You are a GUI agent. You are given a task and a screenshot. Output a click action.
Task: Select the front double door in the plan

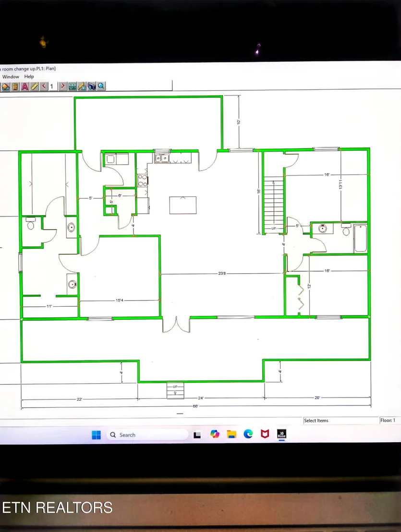(176, 325)
